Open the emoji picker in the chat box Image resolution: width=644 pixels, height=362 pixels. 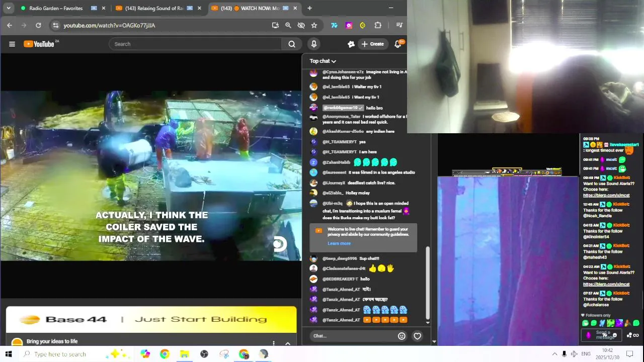tap(401, 336)
